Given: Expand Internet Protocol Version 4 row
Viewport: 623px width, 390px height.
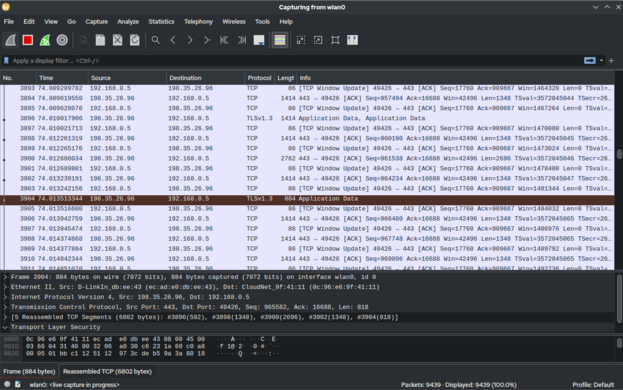Looking at the screenshot, I should (5, 297).
